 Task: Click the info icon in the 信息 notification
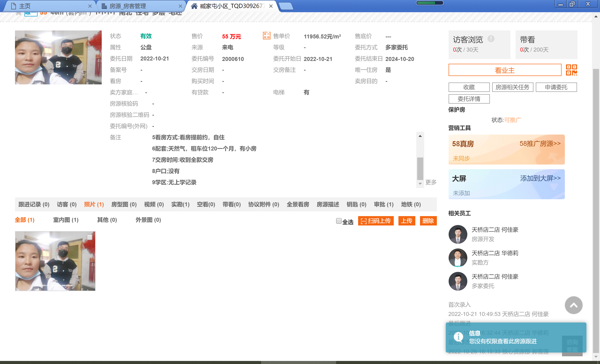pos(458,337)
